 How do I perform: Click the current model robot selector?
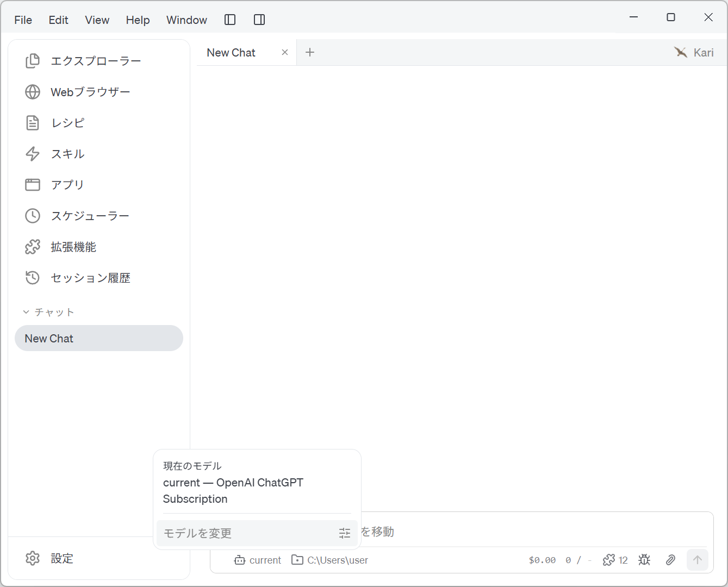258,560
